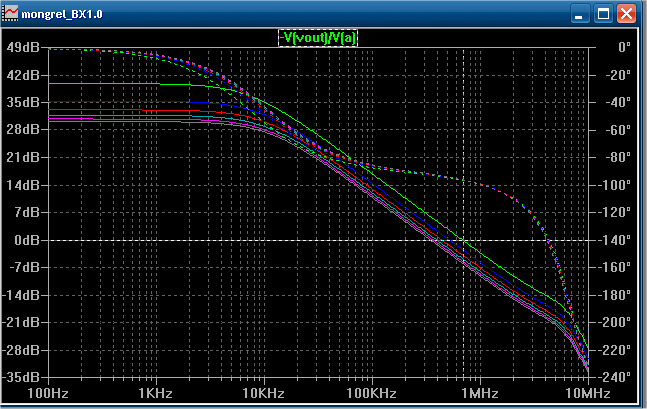Click the -220° phase axis label
This screenshot has height=409, width=647.
(615, 350)
